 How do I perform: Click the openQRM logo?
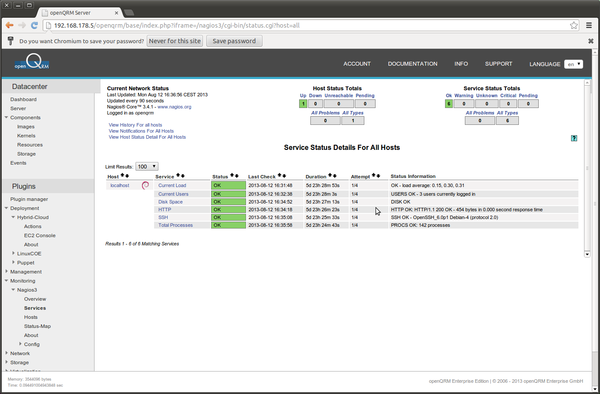point(32,62)
